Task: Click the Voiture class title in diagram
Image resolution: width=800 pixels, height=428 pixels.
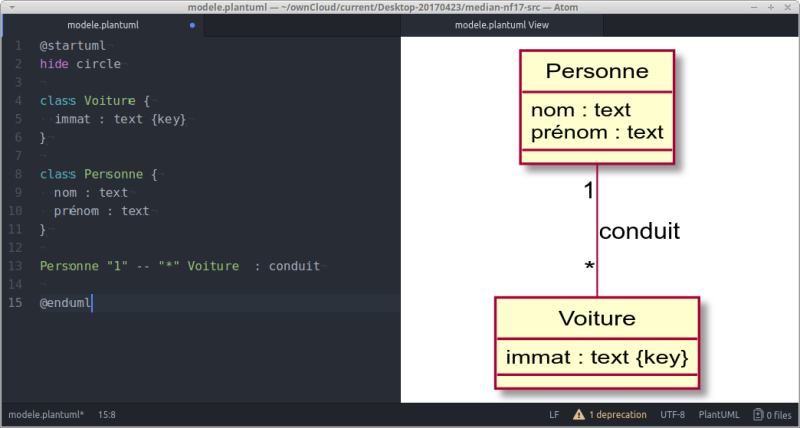Action: pyautogui.click(x=597, y=318)
